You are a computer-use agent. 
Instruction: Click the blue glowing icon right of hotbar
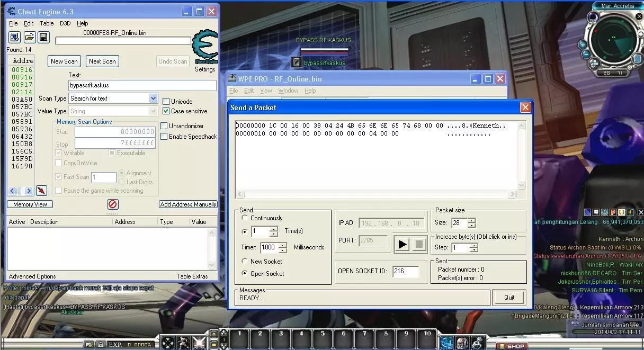tap(447, 343)
